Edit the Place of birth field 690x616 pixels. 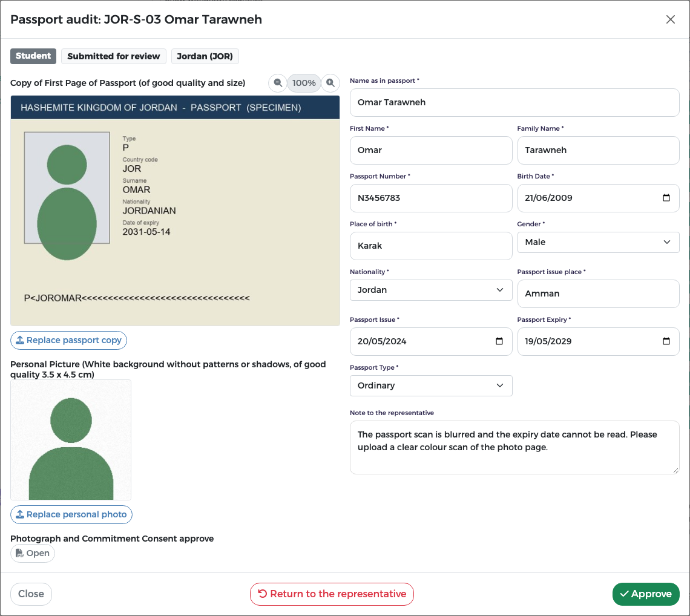click(x=431, y=246)
